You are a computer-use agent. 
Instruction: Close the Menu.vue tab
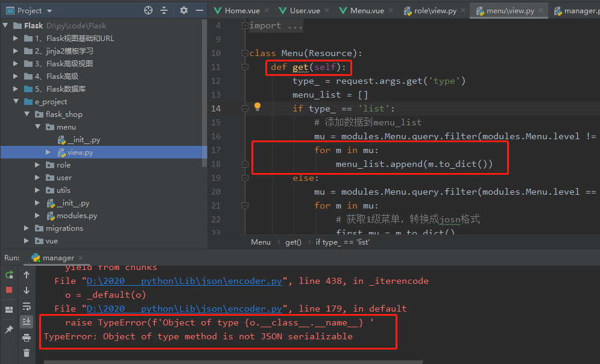click(x=391, y=10)
